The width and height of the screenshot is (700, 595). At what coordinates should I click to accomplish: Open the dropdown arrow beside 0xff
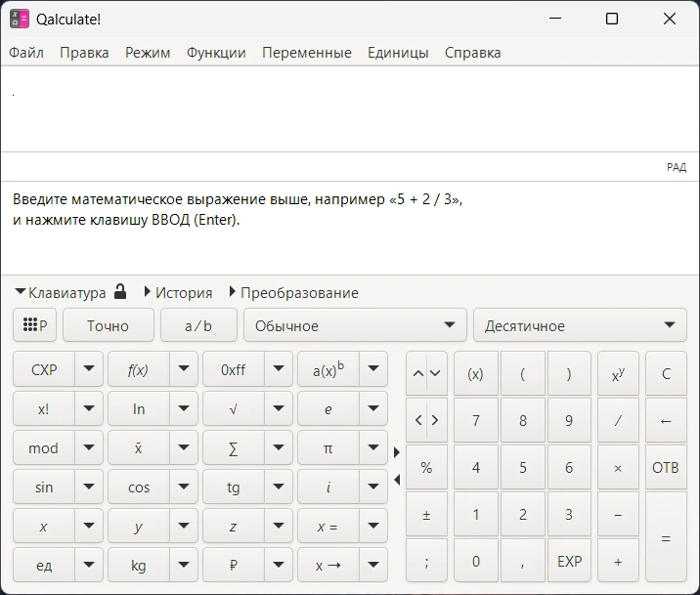[x=279, y=369]
